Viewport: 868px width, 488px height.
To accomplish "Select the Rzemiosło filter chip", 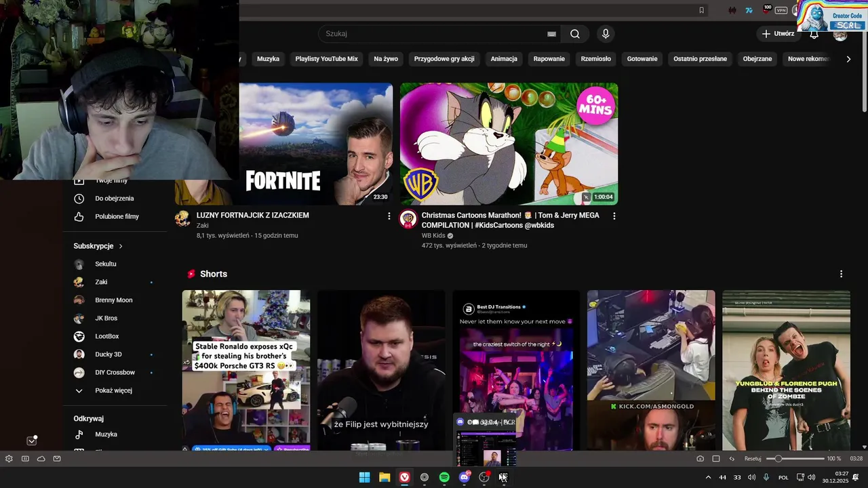I will (x=596, y=59).
